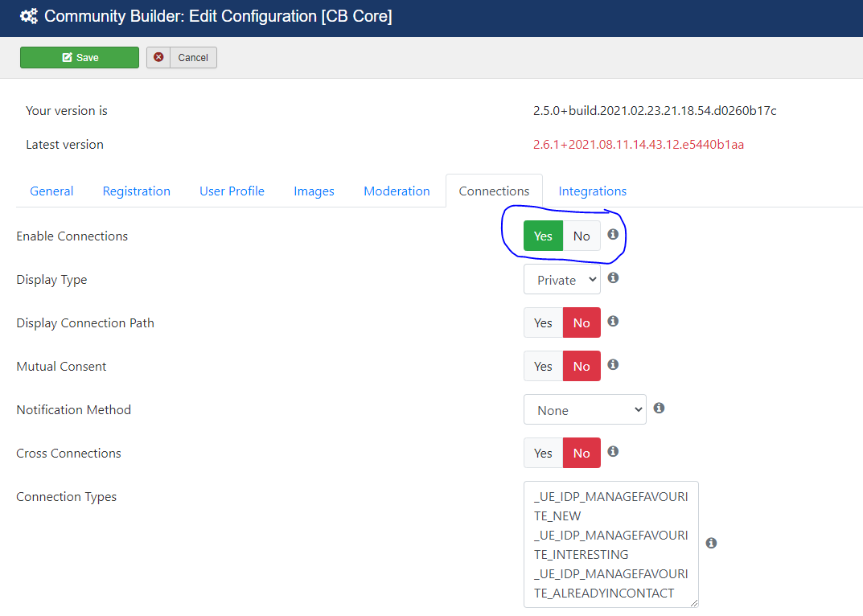863x616 pixels.
Task: Click the Notification Method label
Action: (x=74, y=410)
